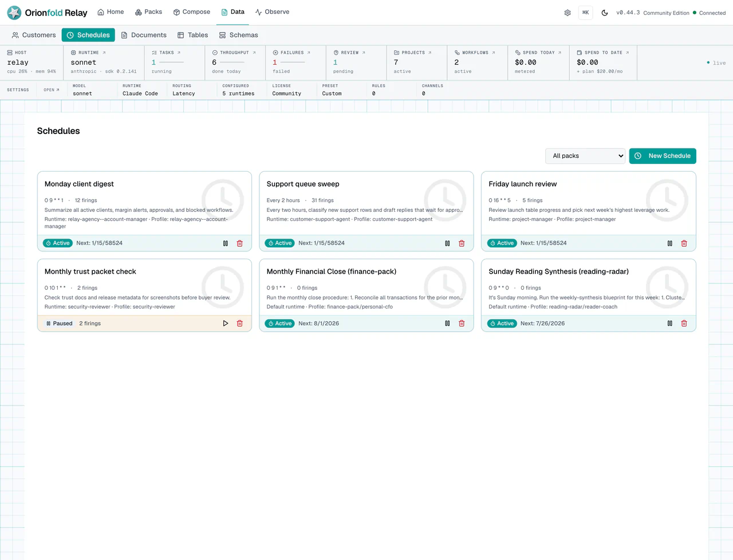This screenshot has width=733, height=560.
Task: Click Next: 7/26/2026 on Sunday Reading Synthesis
Action: pyautogui.click(x=542, y=324)
